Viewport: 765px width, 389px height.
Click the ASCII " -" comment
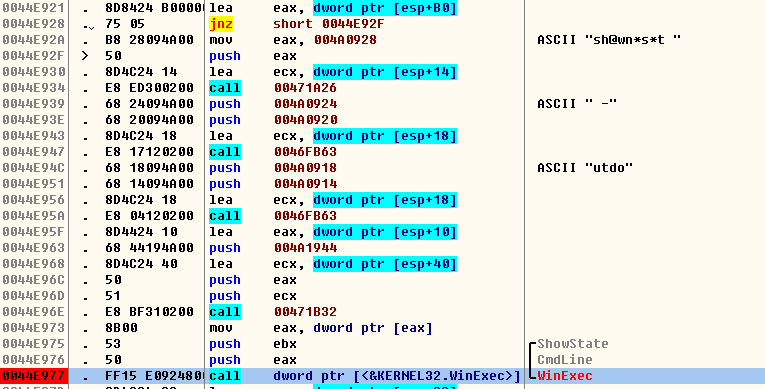pos(577,104)
